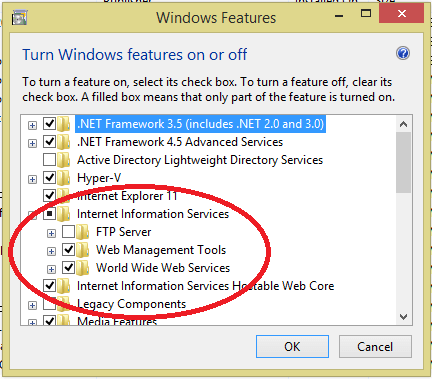Enable the FTP Server checkbox
Viewport: 432px width, 379px height.
(68, 232)
